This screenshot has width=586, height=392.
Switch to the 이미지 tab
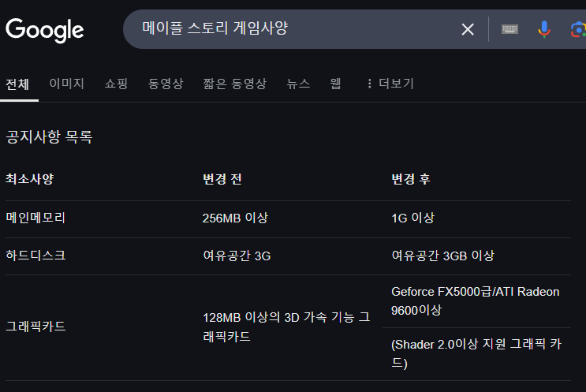tap(66, 84)
